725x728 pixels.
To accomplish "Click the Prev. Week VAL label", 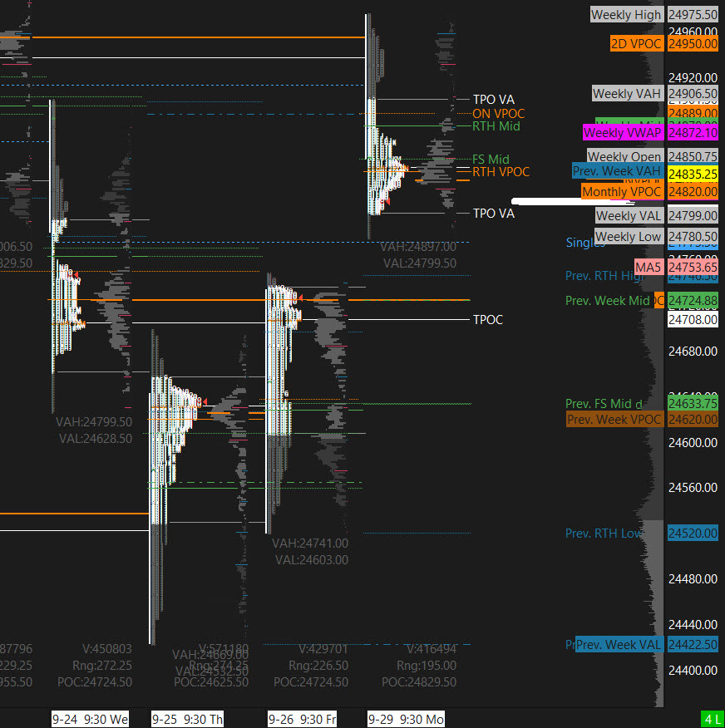I will tap(619, 645).
